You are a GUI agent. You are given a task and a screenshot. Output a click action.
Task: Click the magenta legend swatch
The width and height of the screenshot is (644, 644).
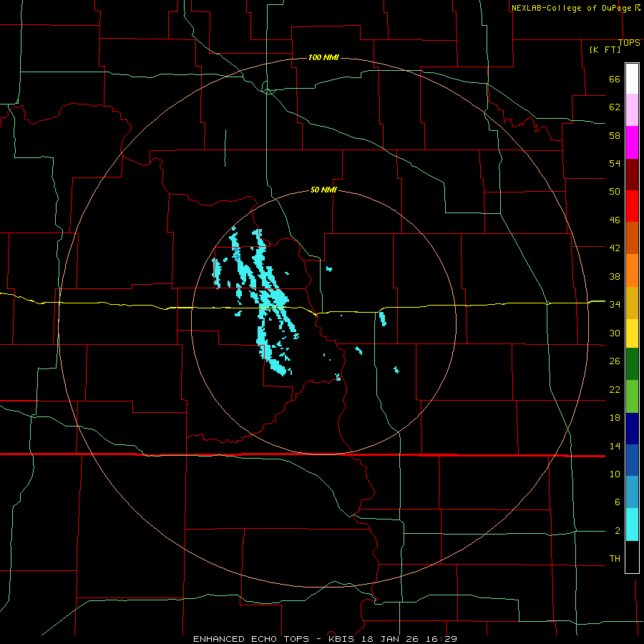coord(632,142)
